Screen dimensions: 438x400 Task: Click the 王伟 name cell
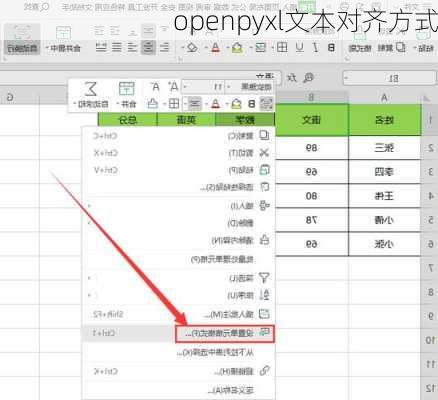click(x=384, y=196)
